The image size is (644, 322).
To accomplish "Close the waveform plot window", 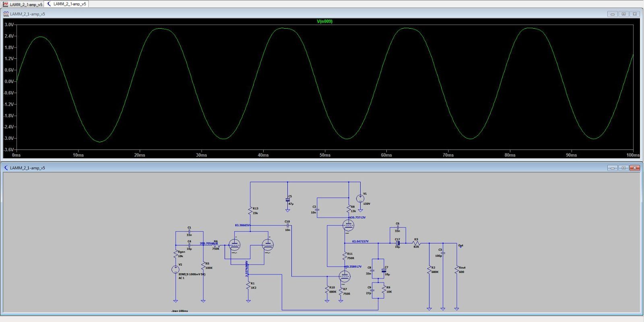I will (x=635, y=14).
